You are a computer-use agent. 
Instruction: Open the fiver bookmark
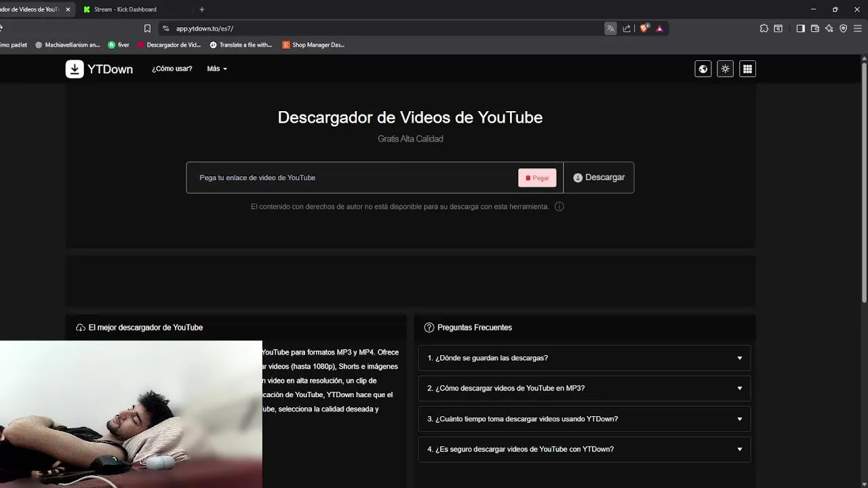coord(119,45)
